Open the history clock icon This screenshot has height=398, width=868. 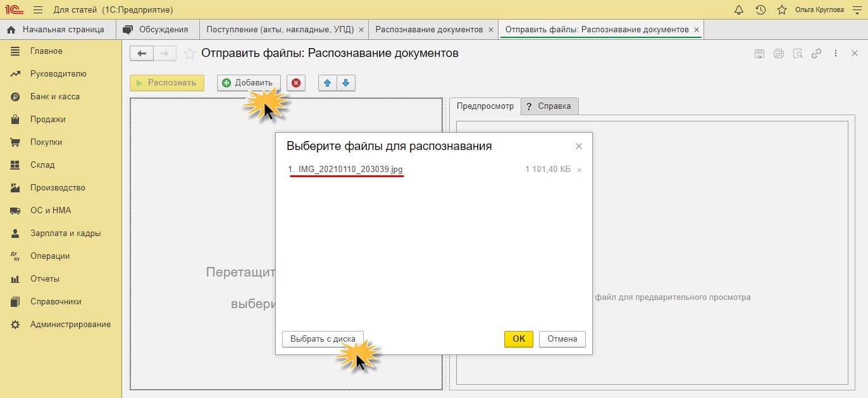760,10
